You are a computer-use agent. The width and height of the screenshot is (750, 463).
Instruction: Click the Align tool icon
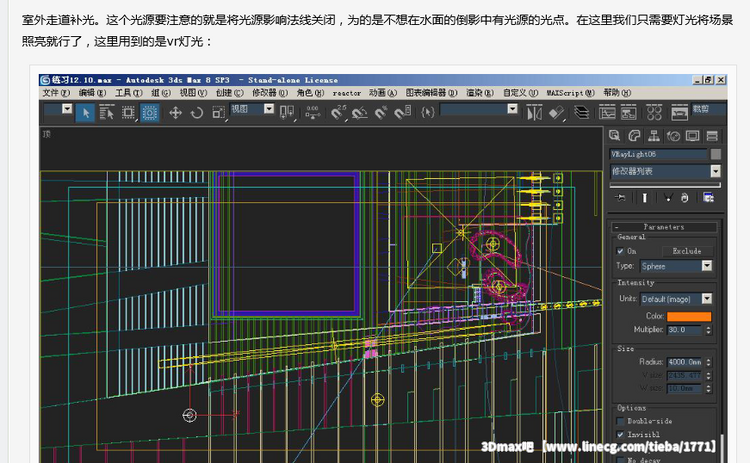[x=556, y=113]
